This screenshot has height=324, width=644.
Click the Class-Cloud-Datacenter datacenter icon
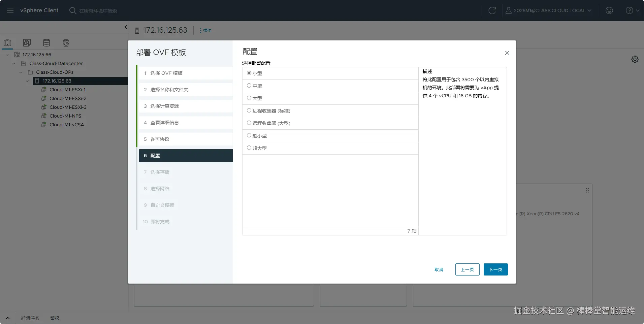click(24, 63)
